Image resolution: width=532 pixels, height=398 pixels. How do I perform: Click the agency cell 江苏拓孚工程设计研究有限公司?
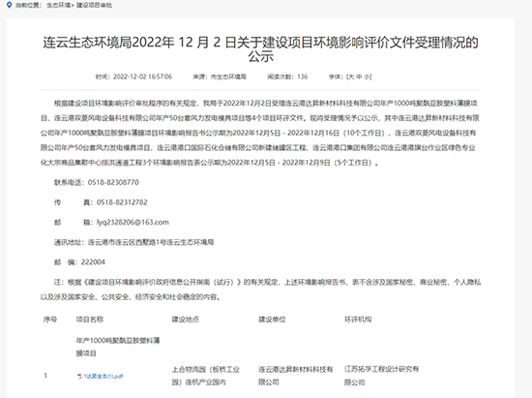coord(382,376)
